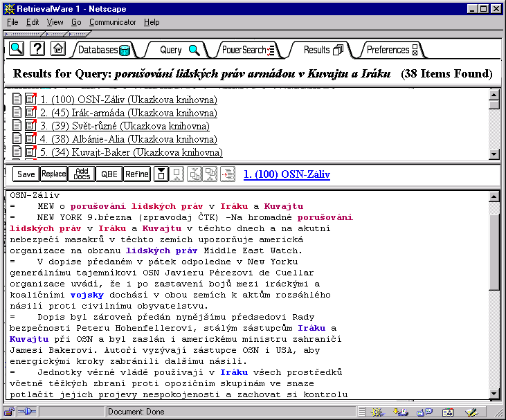This screenshot has height=420, width=506.
Task: Click '(38 Items Found)' text
Action: [x=446, y=74]
